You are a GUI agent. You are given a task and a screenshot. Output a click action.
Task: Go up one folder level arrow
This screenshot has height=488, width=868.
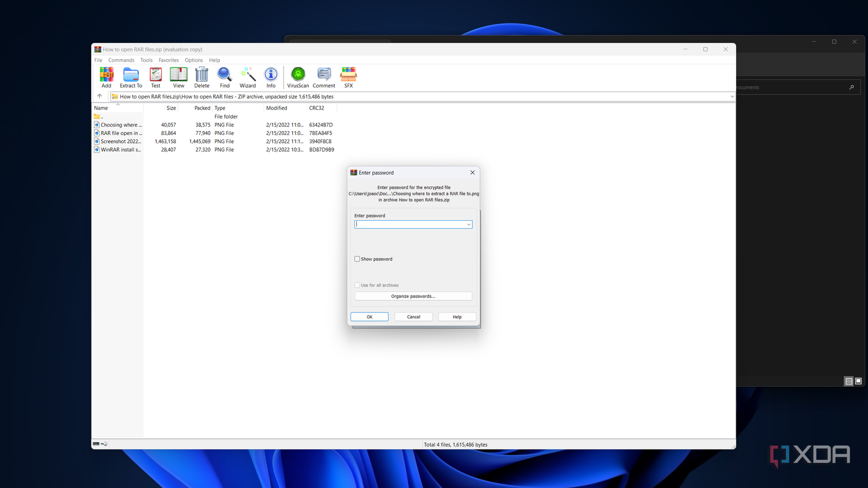(99, 97)
